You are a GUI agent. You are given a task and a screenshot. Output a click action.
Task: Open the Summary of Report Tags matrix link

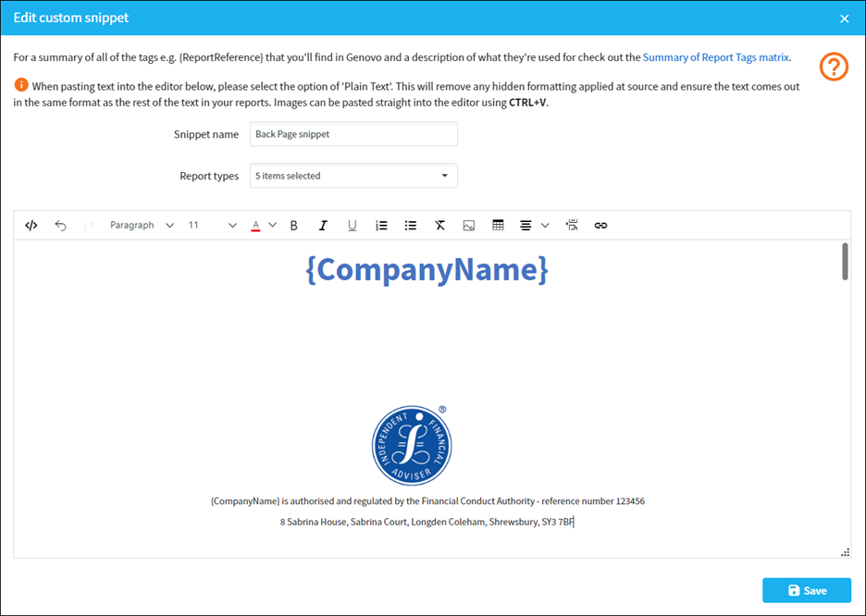(716, 57)
